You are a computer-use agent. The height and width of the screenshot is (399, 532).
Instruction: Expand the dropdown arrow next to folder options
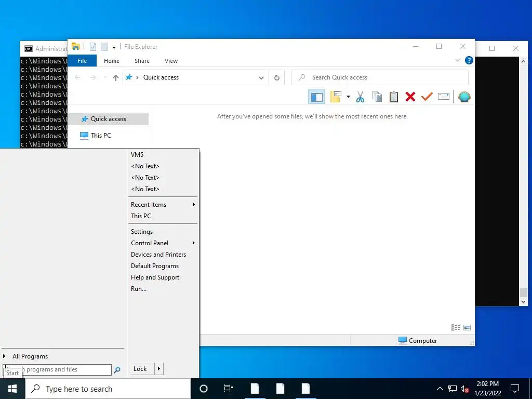348,97
